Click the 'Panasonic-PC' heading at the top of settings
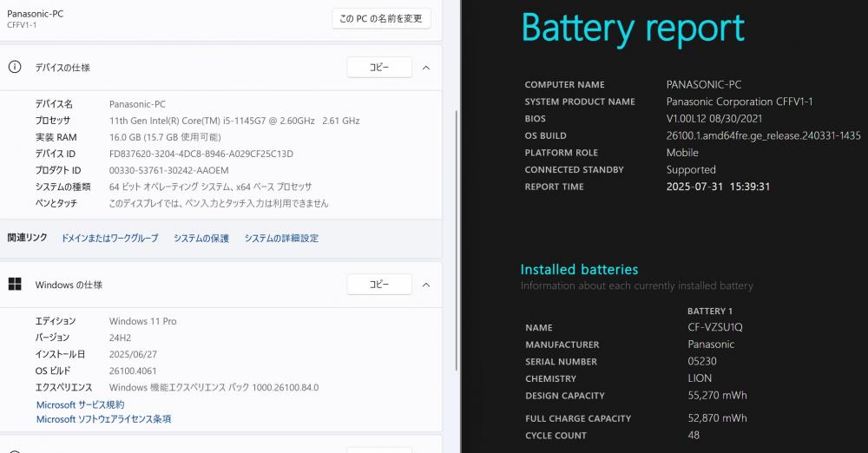 click(x=36, y=14)
